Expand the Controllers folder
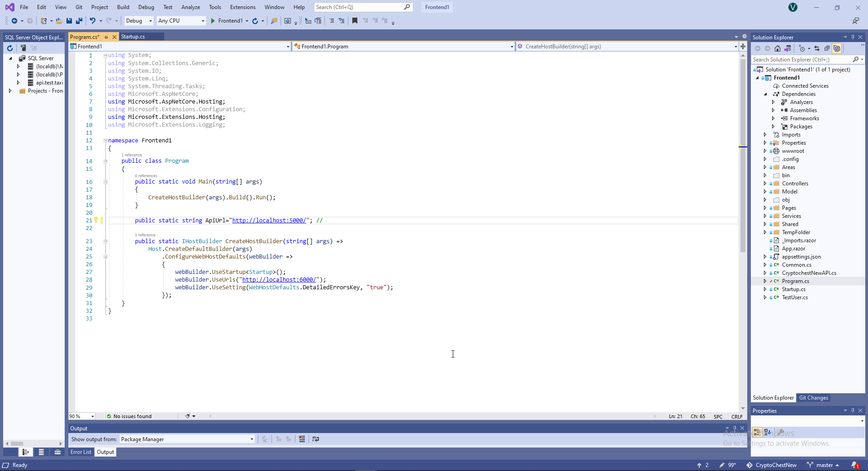Image resolution: width=868 pixels, height=471 pixels. click(x=765, y=184)
